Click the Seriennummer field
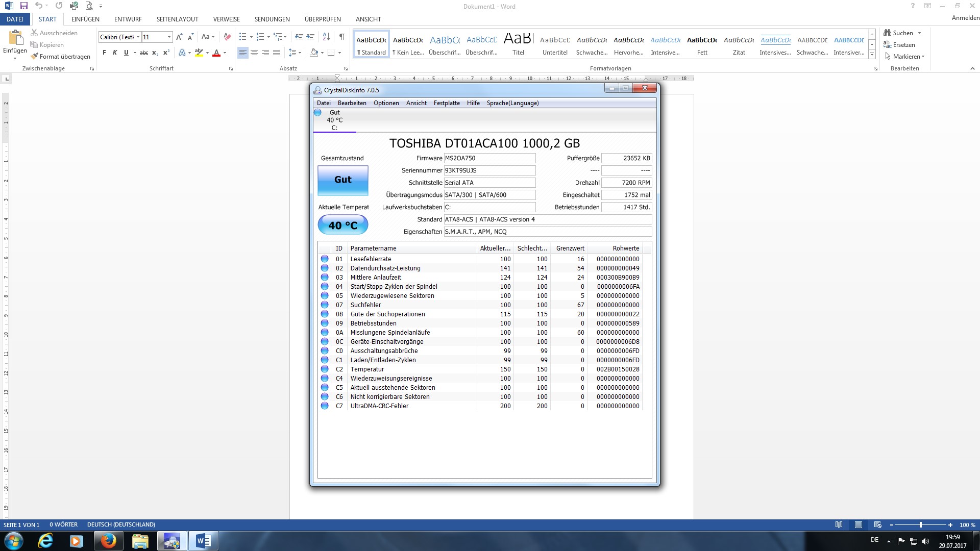 tap(489, 170)
